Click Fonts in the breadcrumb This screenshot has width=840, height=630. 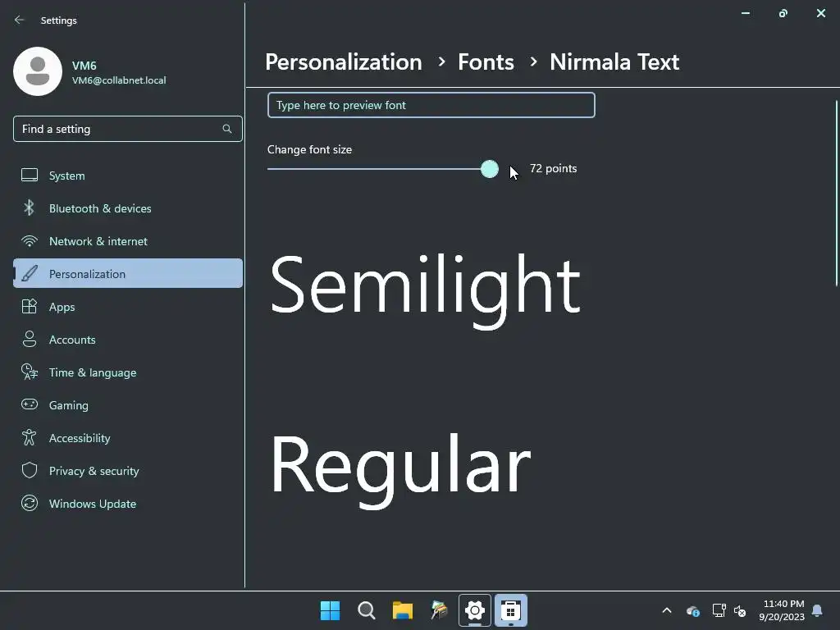point(486,62)
